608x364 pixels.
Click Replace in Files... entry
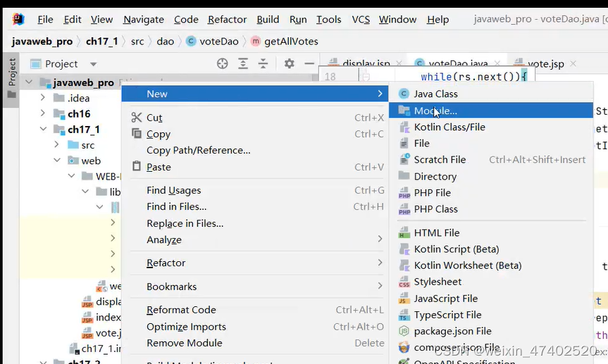click(256, 223)
